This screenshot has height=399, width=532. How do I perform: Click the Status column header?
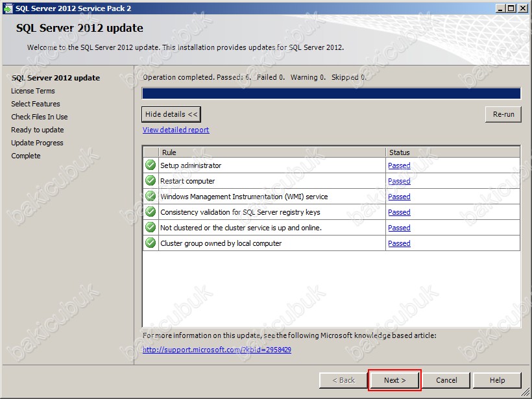click(x=453, y=152)
